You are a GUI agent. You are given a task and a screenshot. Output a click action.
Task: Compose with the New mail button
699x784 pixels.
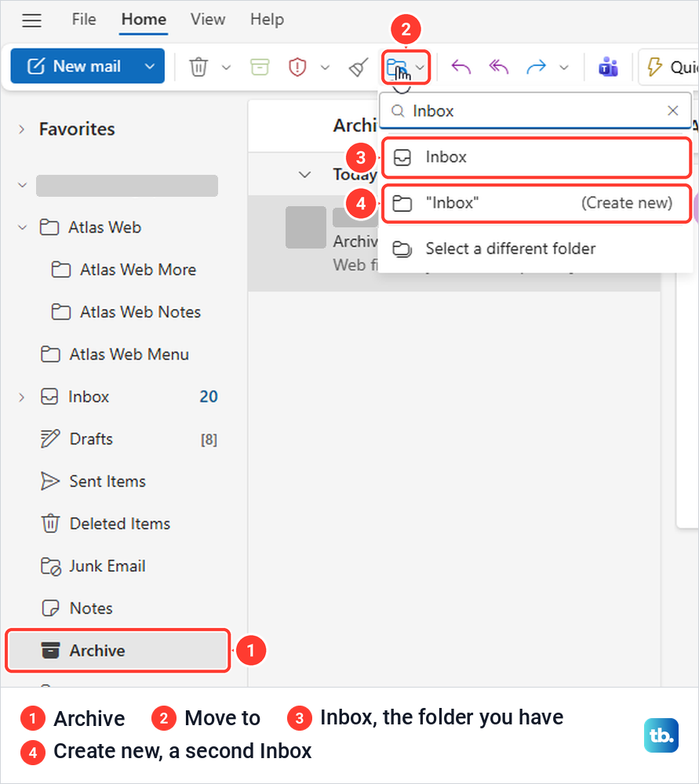[74, 66]
